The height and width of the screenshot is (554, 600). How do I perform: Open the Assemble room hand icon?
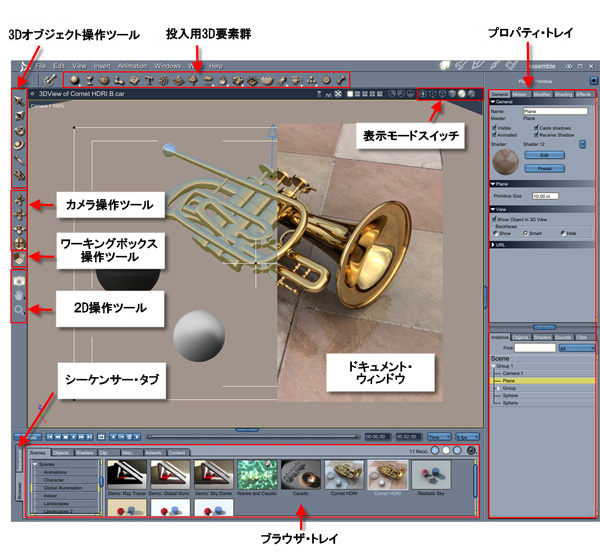click(445, 66)
